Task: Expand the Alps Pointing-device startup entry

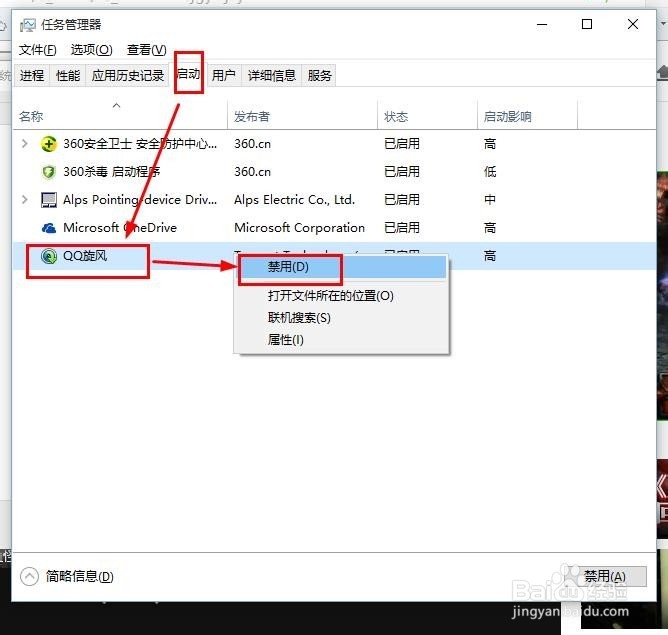Action: 25,199
